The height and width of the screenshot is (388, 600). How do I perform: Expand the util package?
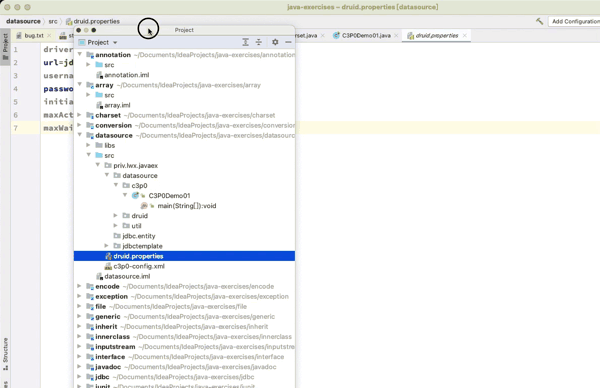click(x=116, y=225)
